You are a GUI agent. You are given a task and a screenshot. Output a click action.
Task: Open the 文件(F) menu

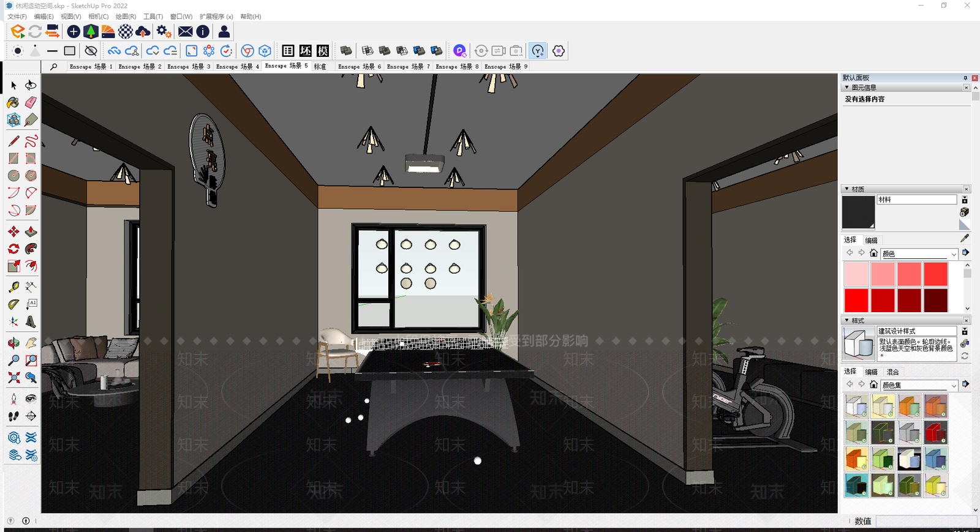point(17,17)
